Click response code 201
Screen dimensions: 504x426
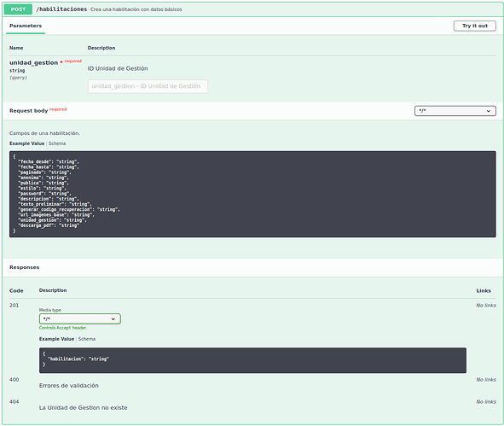point(14,306)
